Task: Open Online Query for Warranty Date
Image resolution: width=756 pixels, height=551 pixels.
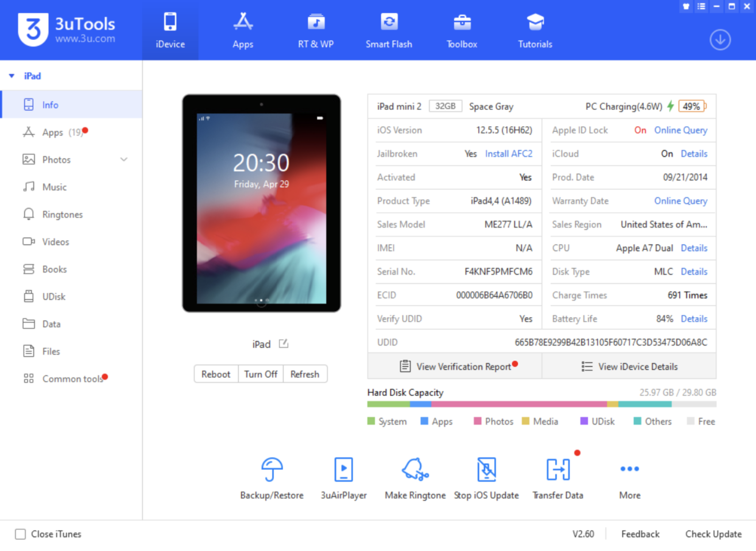Action: click(680, 201)
